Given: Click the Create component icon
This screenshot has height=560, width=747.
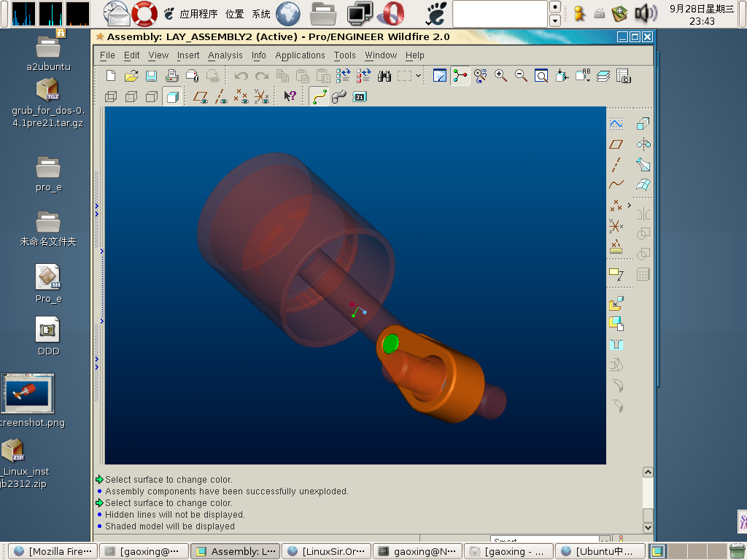Looking at the screenshot, I should [x=616, y=323].
